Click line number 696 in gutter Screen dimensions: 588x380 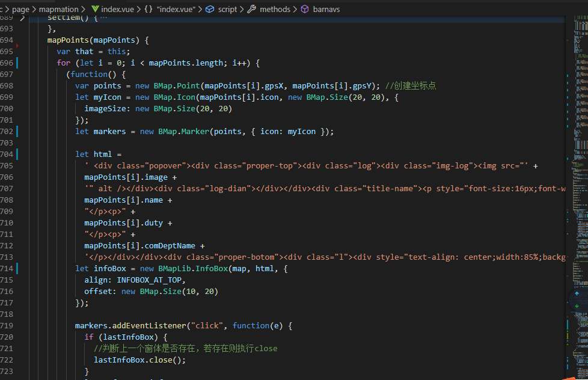point(7,63)
